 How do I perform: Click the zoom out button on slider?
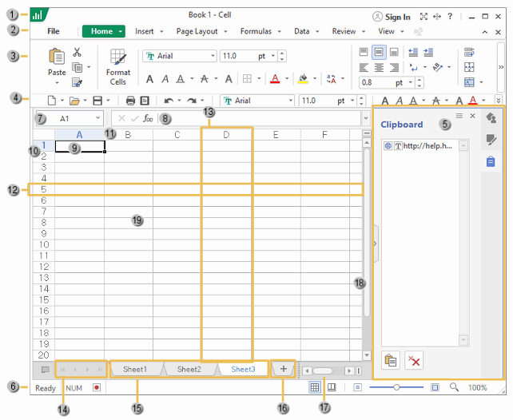(358, 387)
